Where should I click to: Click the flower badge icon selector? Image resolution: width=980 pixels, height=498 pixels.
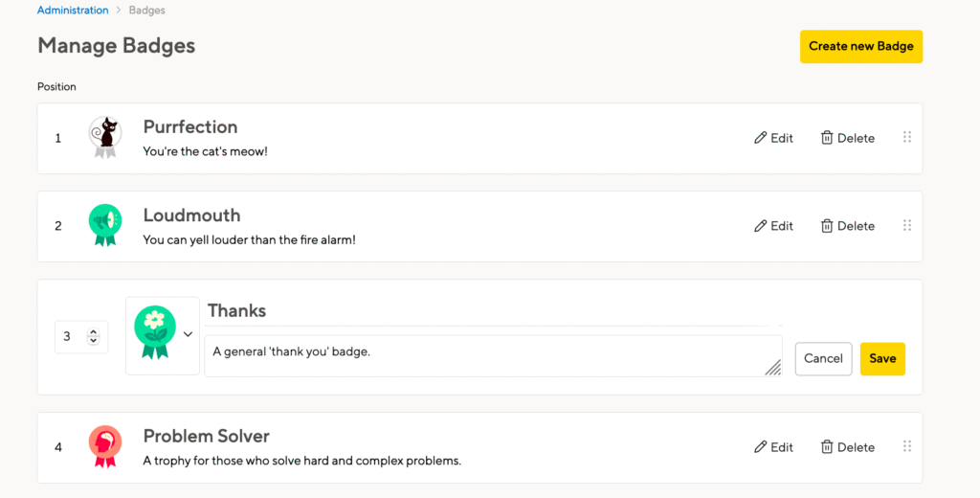point(163,336)
